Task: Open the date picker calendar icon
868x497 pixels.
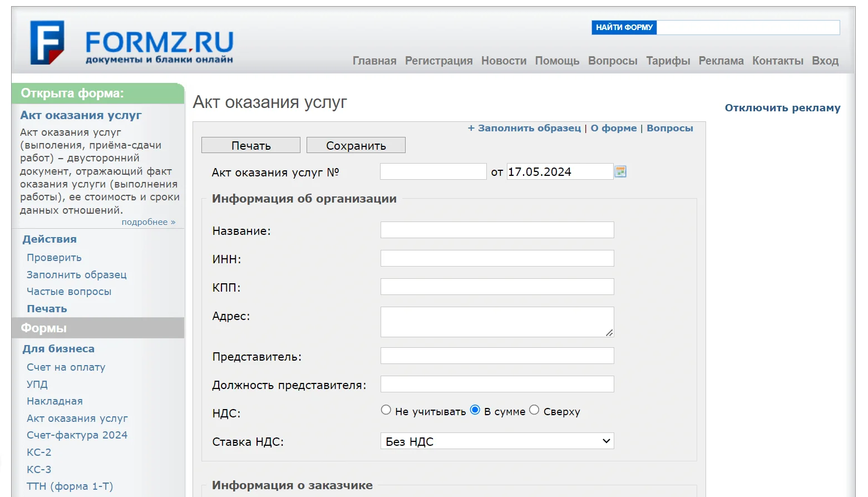Action: click(x=620, y=172)
